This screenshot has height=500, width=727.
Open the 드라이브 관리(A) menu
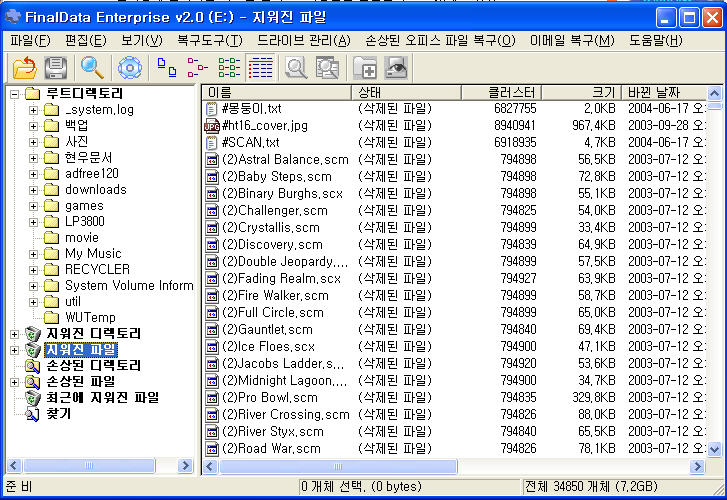(x=304, y=41)
